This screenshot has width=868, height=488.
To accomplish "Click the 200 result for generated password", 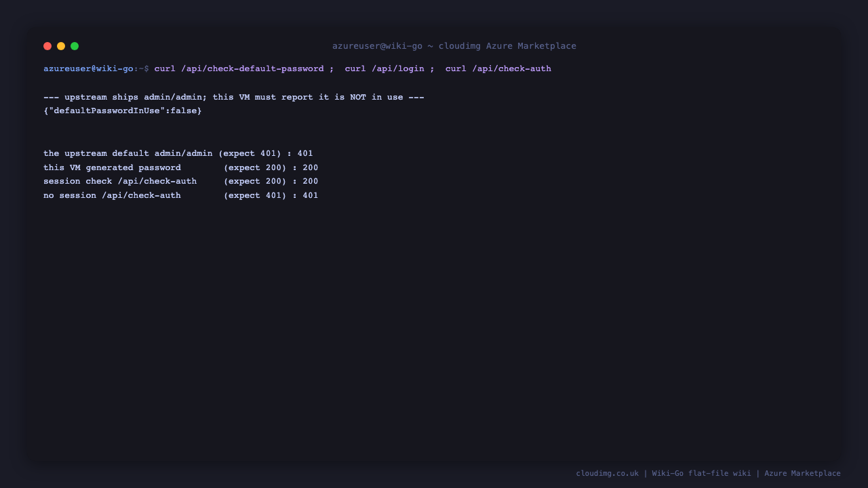I will pyautogui.click(x=311, y=167).
